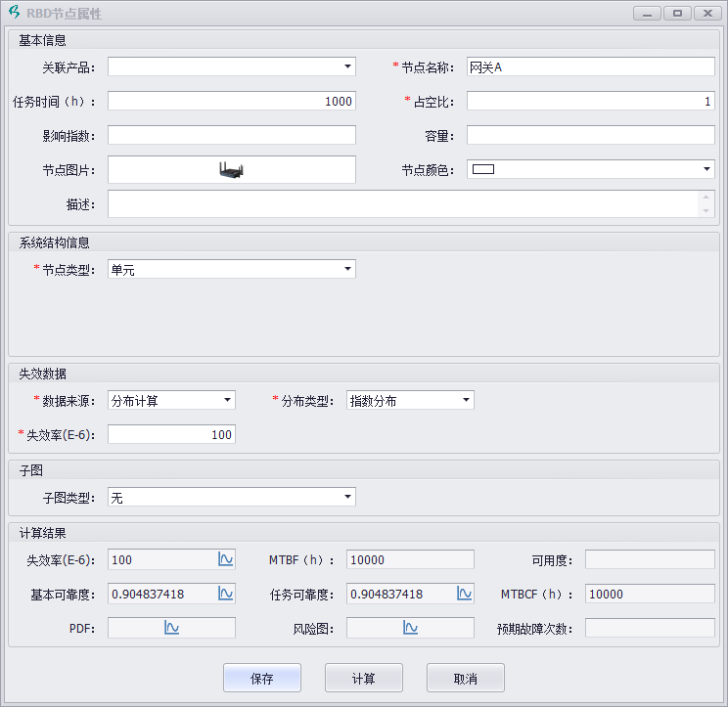Minimize the RBD节点属性 window
Viewport: 728px width, 707px height.
click(x=647, y=13)
